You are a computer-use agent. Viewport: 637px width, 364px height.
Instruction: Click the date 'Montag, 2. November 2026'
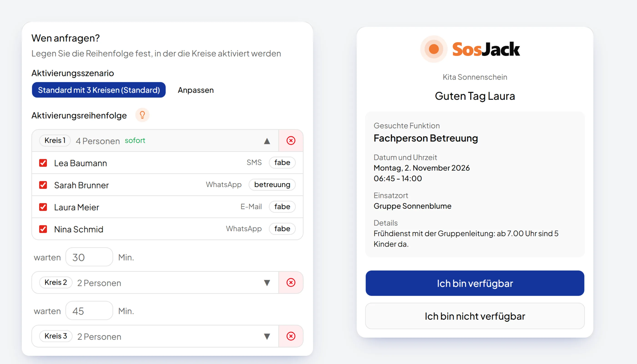(422, 168)
